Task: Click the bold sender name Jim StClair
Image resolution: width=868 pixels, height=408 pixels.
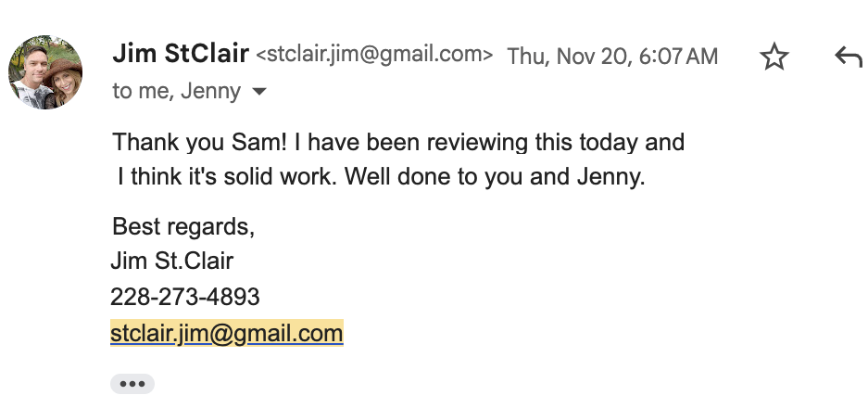Action: tap(180, 54)
